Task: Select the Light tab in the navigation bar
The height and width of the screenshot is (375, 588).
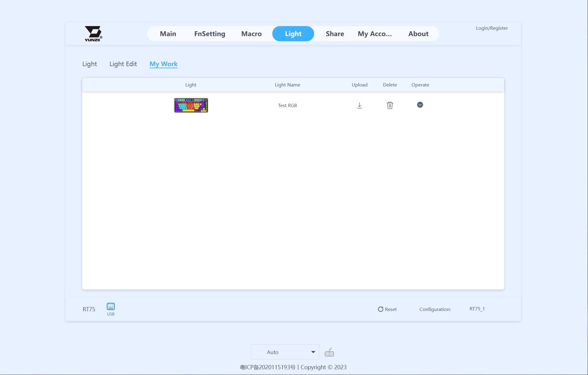Action: [x=293, y=34]
